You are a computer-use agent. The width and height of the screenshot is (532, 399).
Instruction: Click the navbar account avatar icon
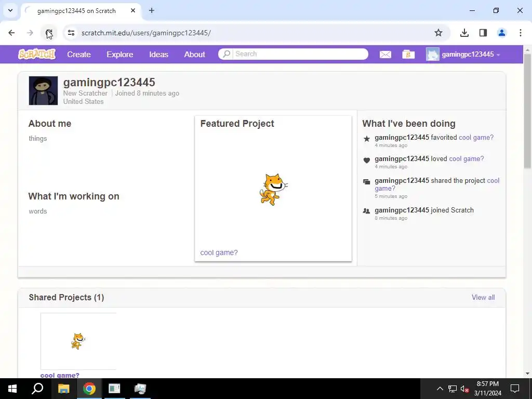coord(433,54)
